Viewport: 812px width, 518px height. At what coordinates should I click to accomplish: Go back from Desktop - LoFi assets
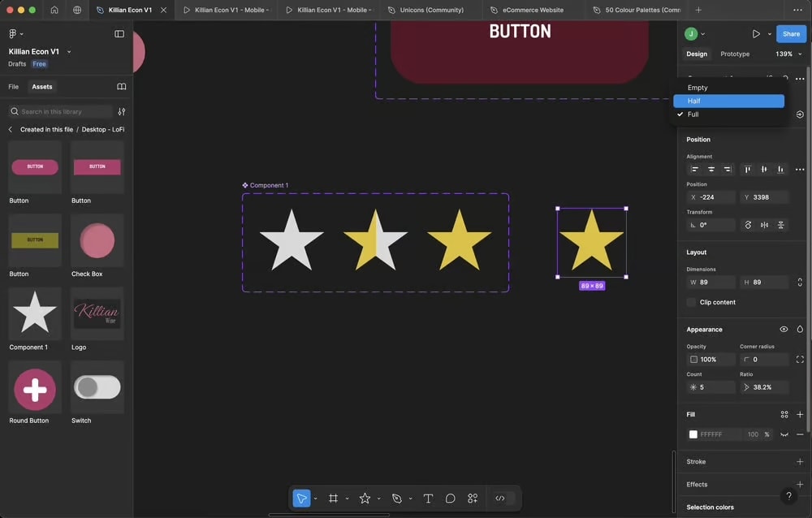tap(11, 130)
